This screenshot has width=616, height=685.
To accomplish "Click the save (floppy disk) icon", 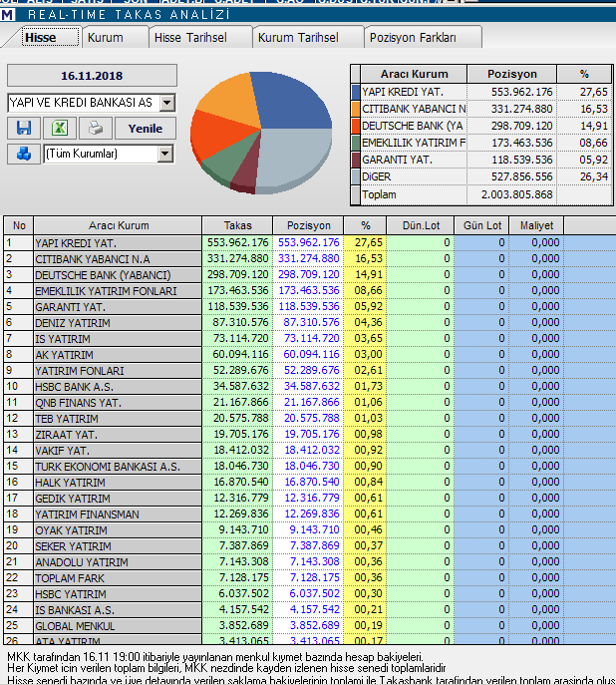I will (24, 128).
